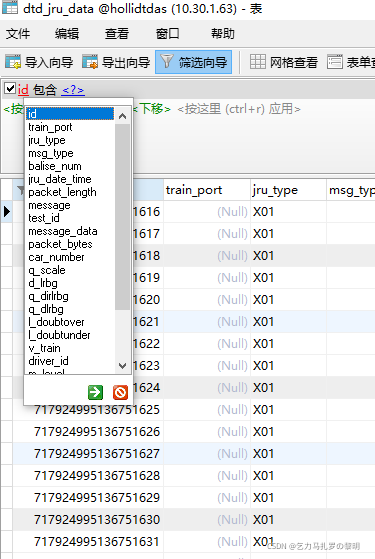Click the field list scrollbar thumb
This screenshot has height=559, width=375.
point(122,217)
